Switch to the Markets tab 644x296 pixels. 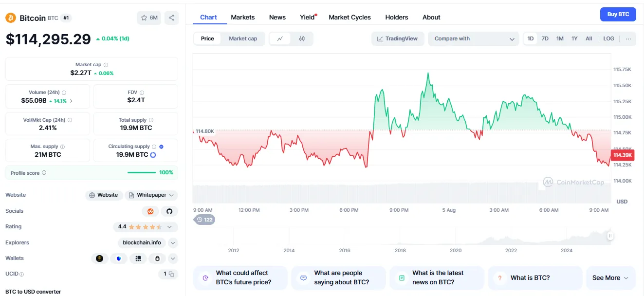click(242, 17)
